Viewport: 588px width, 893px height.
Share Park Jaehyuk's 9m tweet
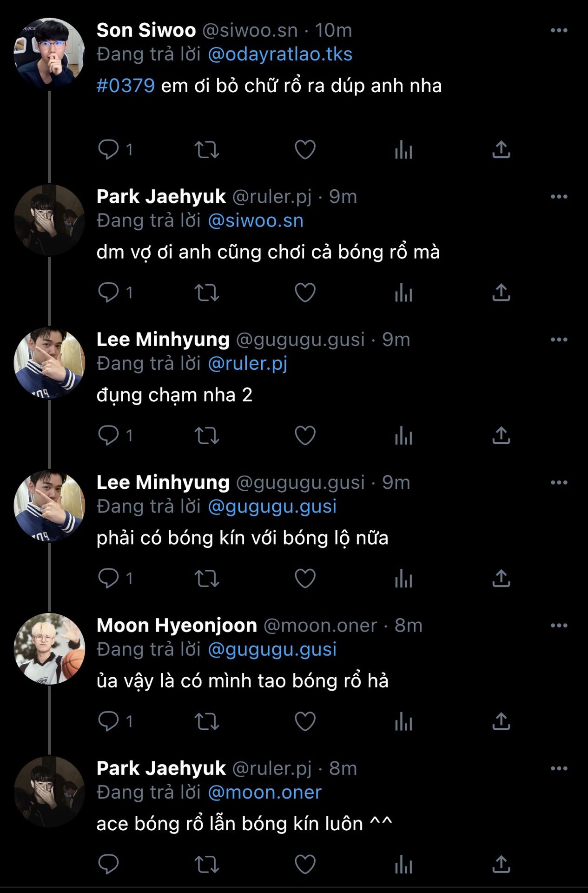501,293
